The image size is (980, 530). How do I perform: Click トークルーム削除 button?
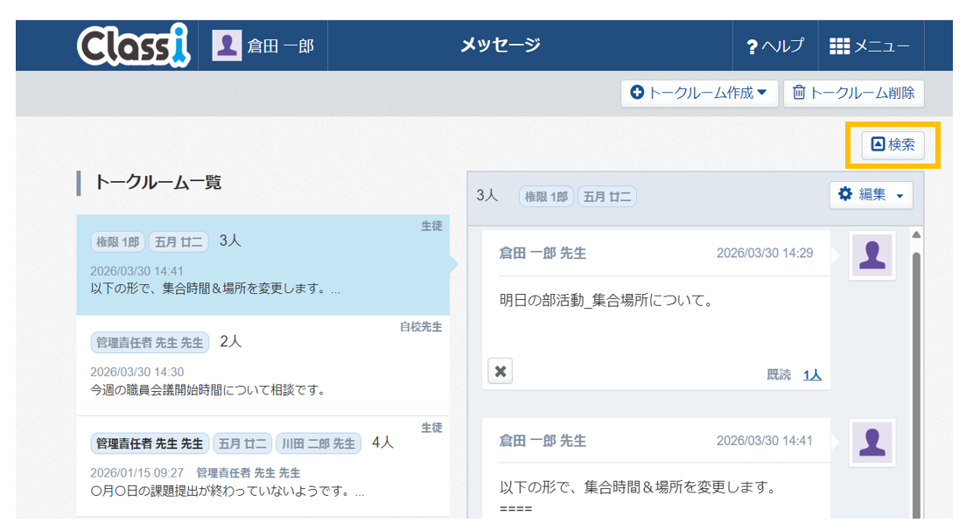click(854, 93)
